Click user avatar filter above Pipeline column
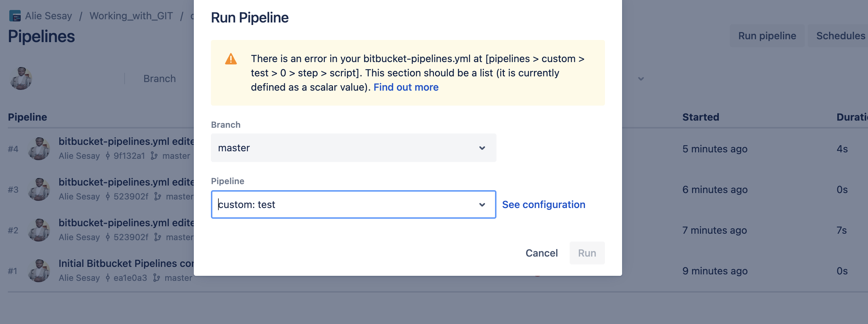 pos(21,79)
